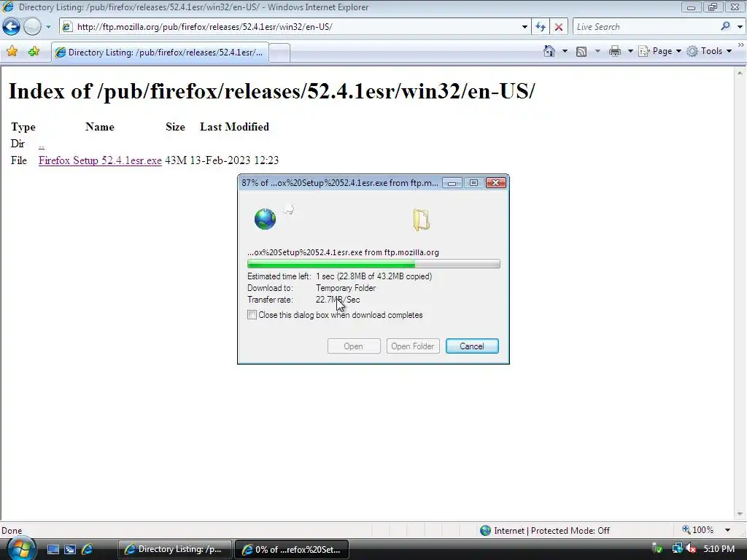Click the vertical scrollbar down arrow

click(x=740, y=514)
